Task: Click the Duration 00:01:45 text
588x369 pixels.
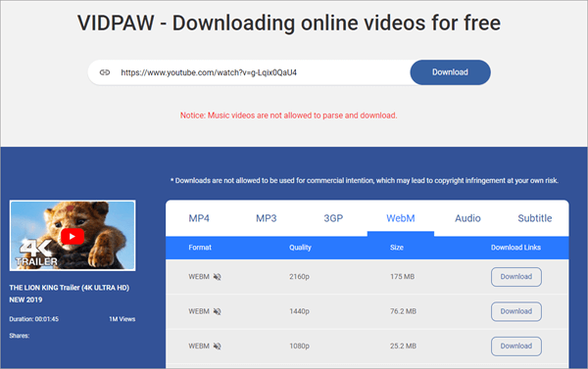Action: 33,319
